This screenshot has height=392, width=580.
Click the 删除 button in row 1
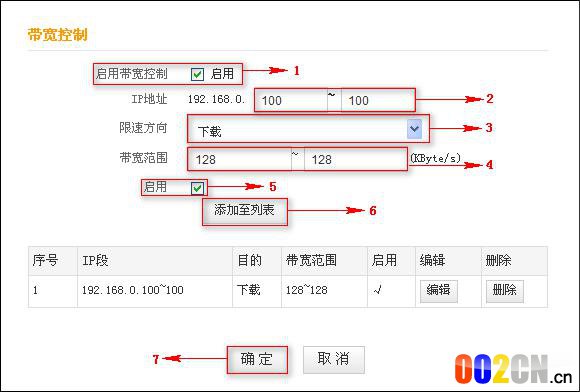coord(505,291)
